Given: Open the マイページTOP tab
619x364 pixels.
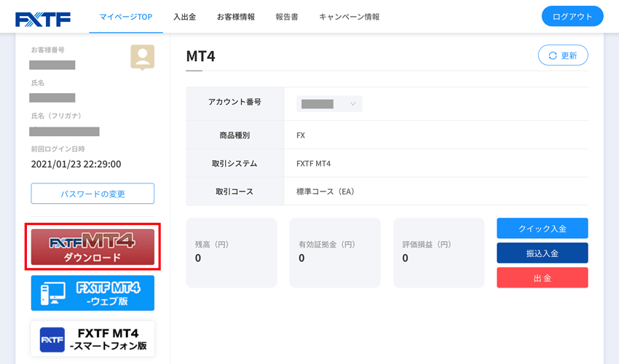Looking at the screenshot, I should pos(125,17).
